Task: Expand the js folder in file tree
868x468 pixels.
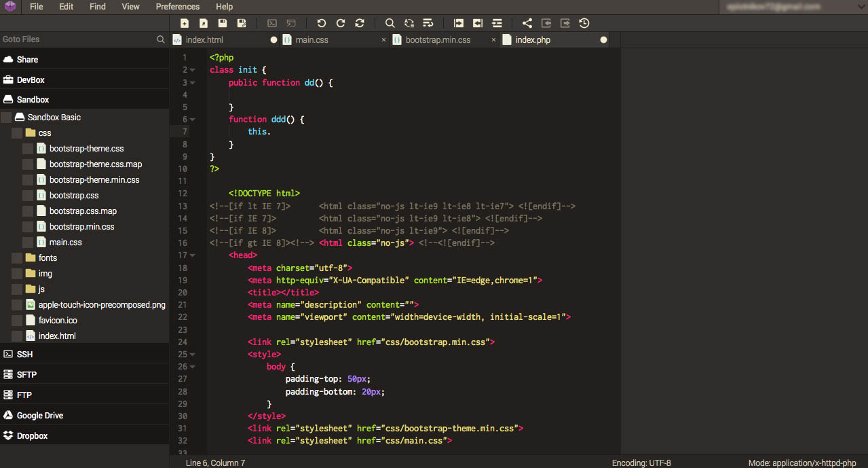Action: point(35,289)
